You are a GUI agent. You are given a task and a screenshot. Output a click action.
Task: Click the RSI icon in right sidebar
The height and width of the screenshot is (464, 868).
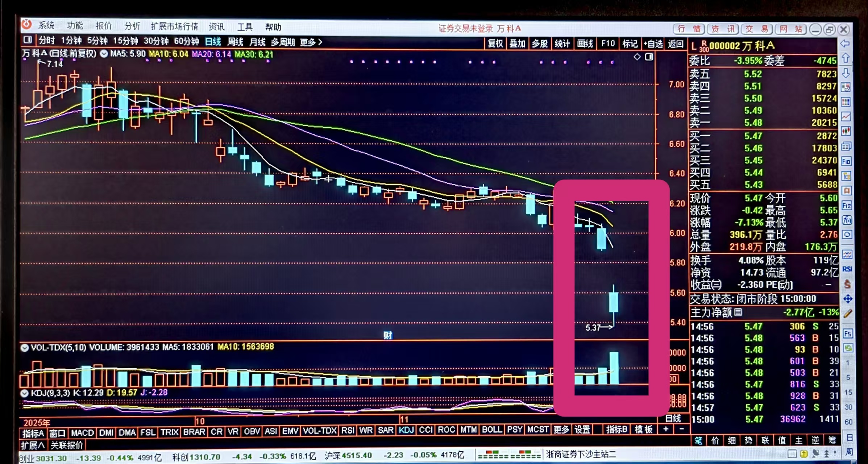847,269
